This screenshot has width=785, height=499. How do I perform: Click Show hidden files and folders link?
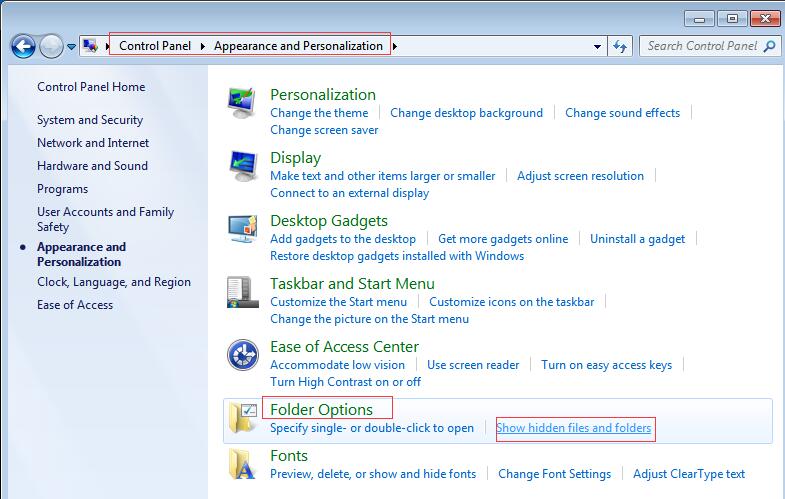coord(574,428)
